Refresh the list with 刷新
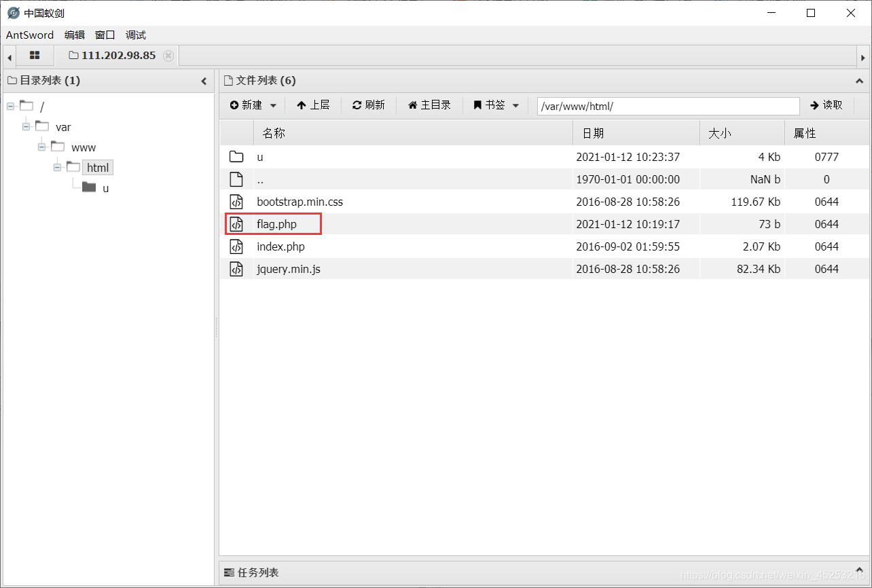The width and height of the screenshot is (872, 588). tap(369, 105)
